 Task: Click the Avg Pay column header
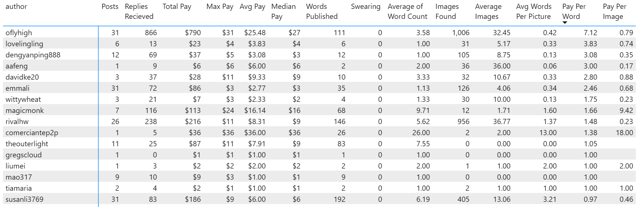click(252, 6)
